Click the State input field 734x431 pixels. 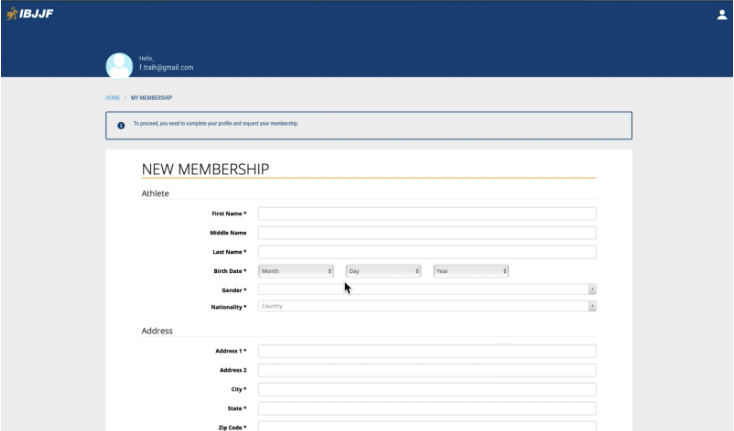(x=427, y=409)
